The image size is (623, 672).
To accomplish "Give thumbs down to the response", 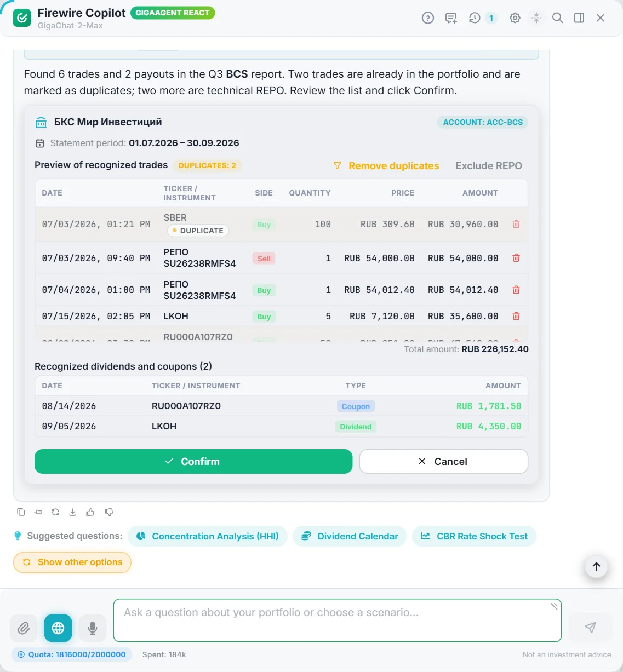I will pyautogui.click(x=109, y=512).
